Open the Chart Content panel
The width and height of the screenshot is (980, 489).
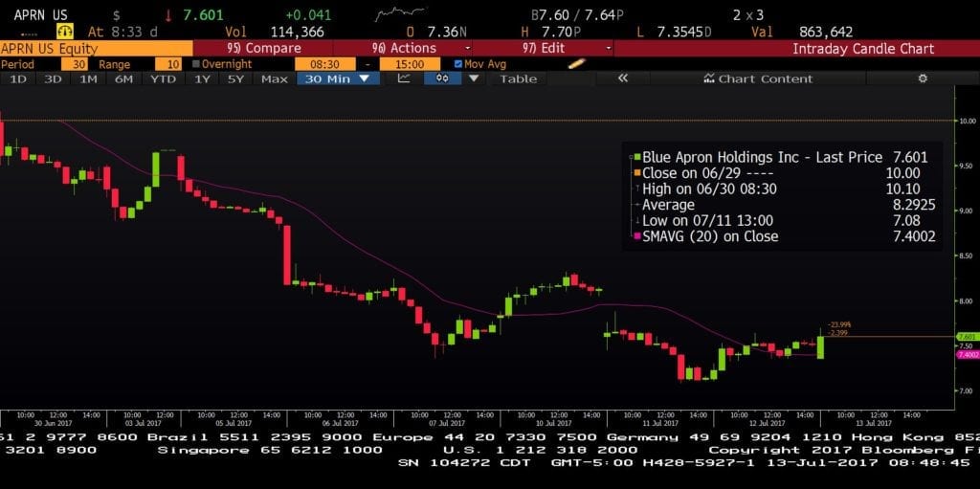[x=758, y=78]
